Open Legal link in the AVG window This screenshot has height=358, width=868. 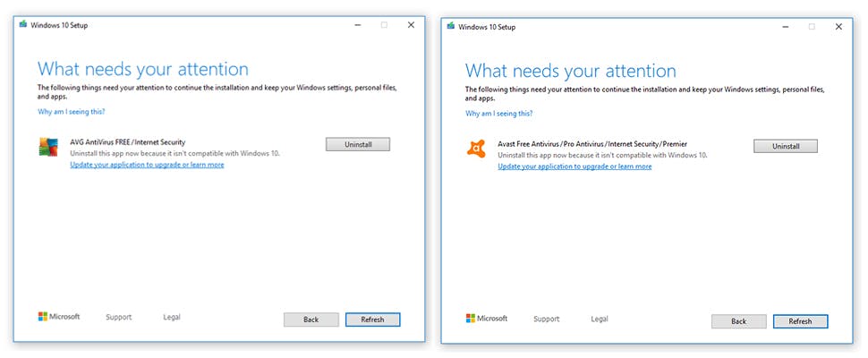172,317
